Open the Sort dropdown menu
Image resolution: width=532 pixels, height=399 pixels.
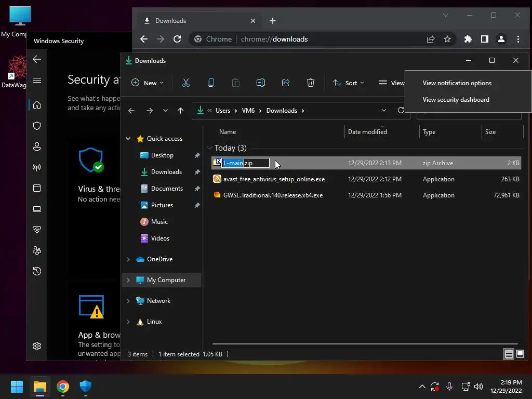[348, 83]
